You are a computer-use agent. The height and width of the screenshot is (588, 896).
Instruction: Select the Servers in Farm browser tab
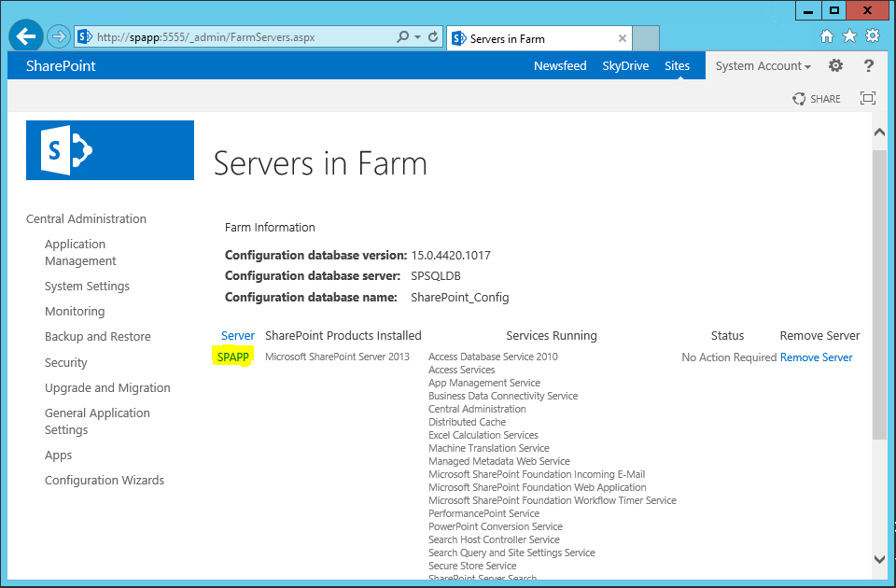point(539,38)
